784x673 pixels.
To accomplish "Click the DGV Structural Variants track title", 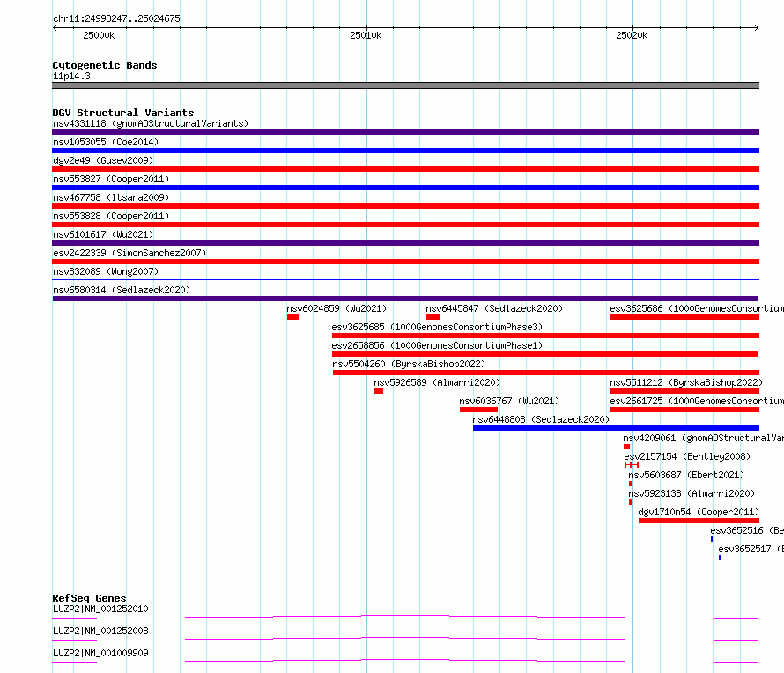I will pyautogui.click(x=123, y=113).
